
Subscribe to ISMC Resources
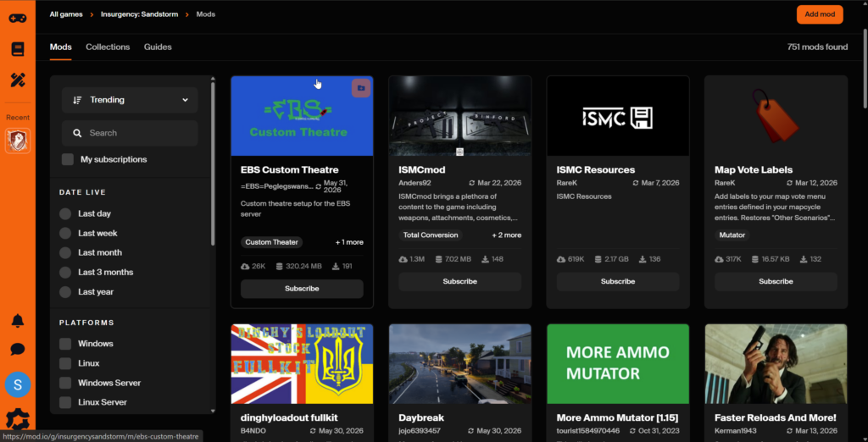[x=618, y=282]
